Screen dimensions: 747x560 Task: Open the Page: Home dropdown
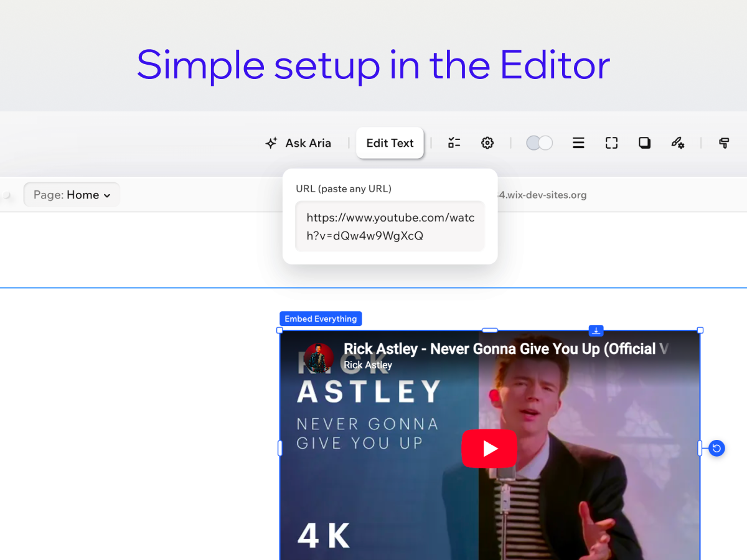[x=72, y=195]
